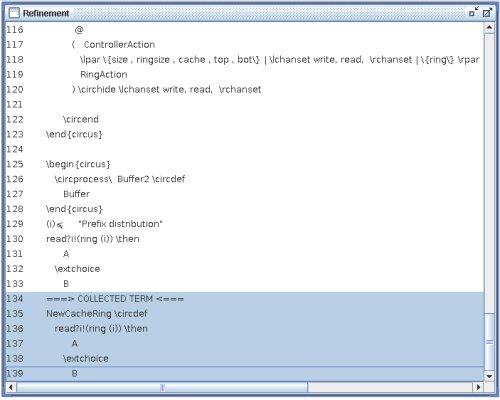Select the Buffer2 \circdef process line
The image size is (500, 400).
pyautogui.click(x=119, y=179)
